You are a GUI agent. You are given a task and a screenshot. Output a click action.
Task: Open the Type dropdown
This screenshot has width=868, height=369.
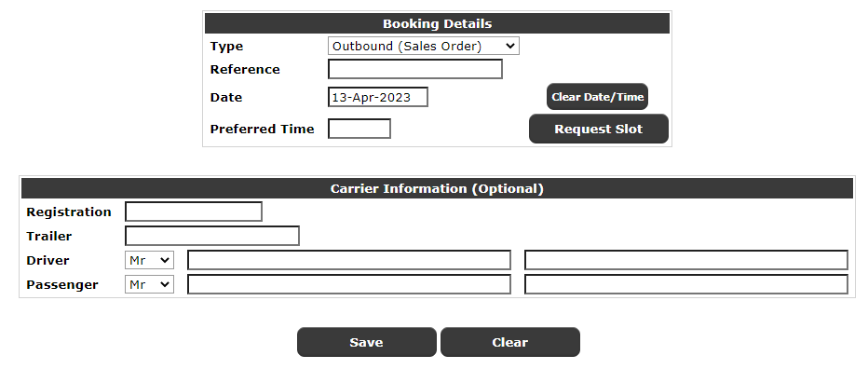[424, 46]
